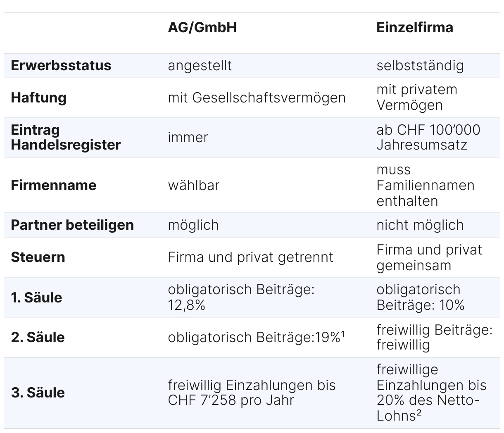Click the 'ab CHF 100'000 Jahresumsatz' cell

pos(428,137)
